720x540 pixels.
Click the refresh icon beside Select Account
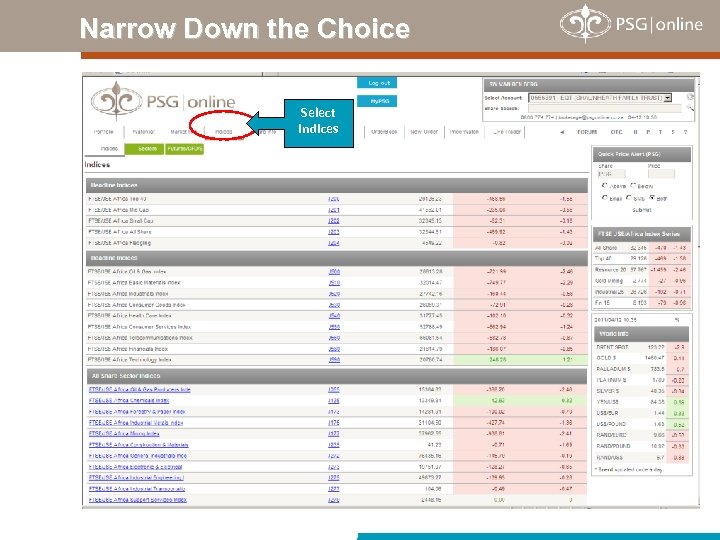tap(690, 97)
